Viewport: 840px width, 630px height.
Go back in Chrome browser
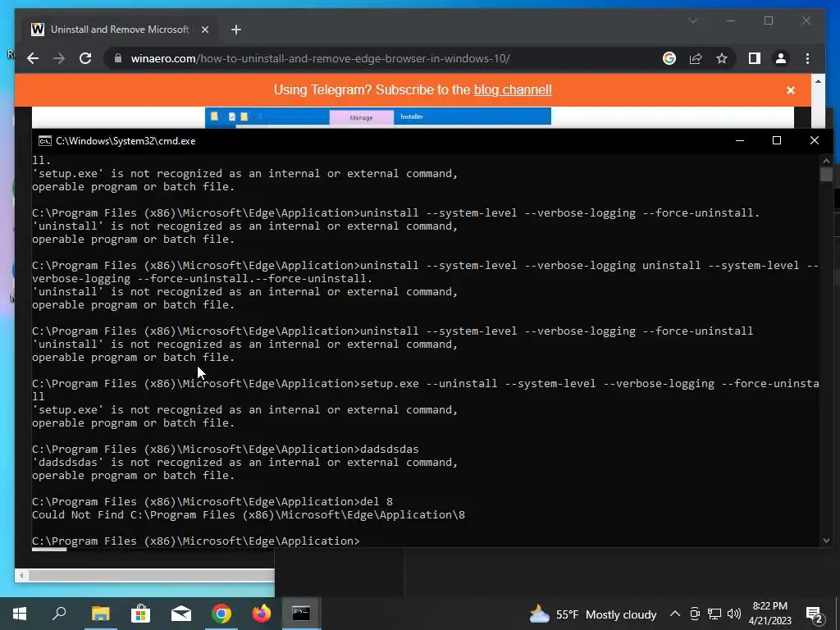tap(33, 58)
